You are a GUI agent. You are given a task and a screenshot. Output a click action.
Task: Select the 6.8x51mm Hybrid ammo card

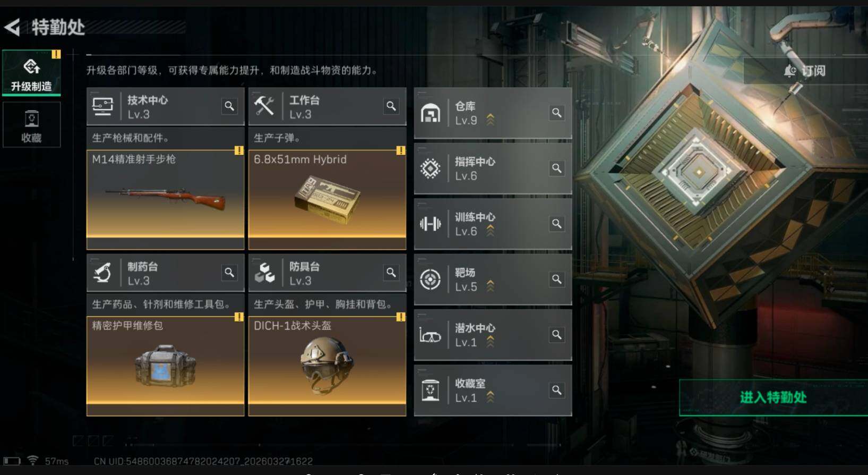pyautogui.click(x=328, y=199)
